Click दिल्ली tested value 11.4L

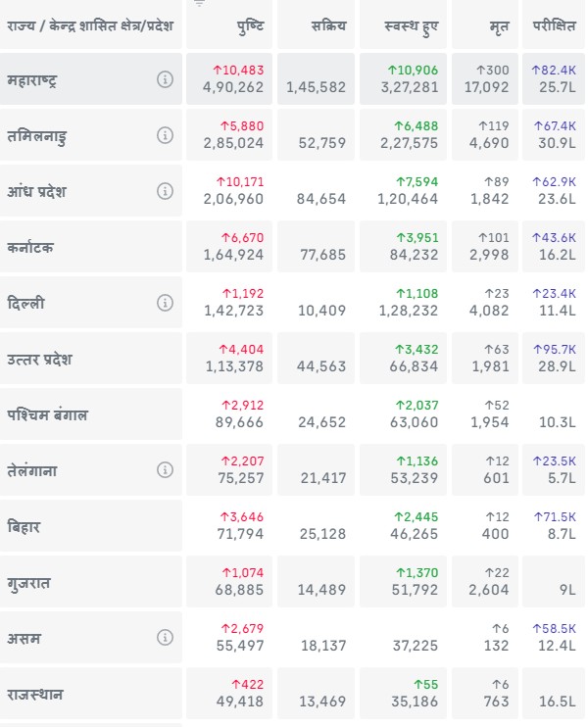pos(557,311)
